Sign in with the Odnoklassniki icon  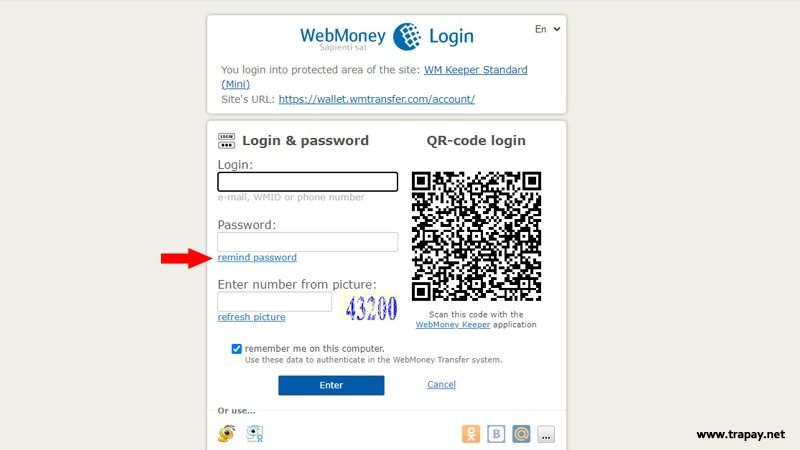[x=471, y=434]
